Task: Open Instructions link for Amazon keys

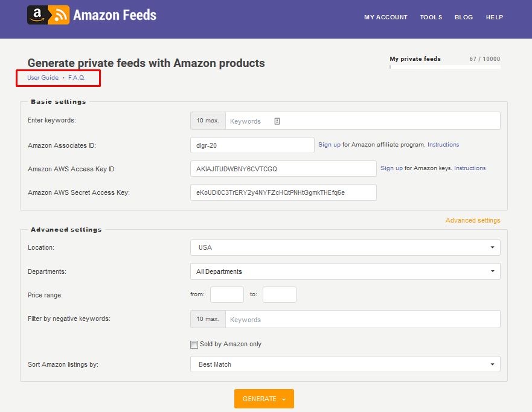Action: [x=470, y=168]
